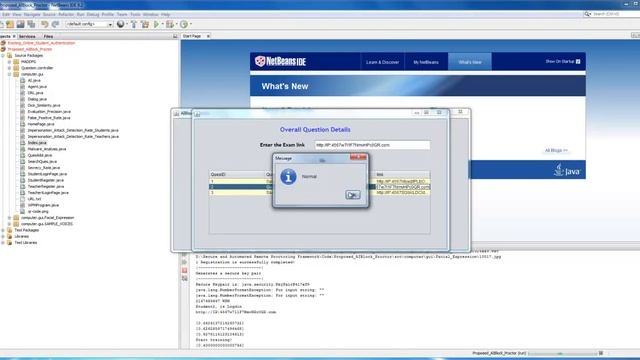Collapse the Source Packages node
This screenshot has width=640, height=360.
tap(3, 56)
